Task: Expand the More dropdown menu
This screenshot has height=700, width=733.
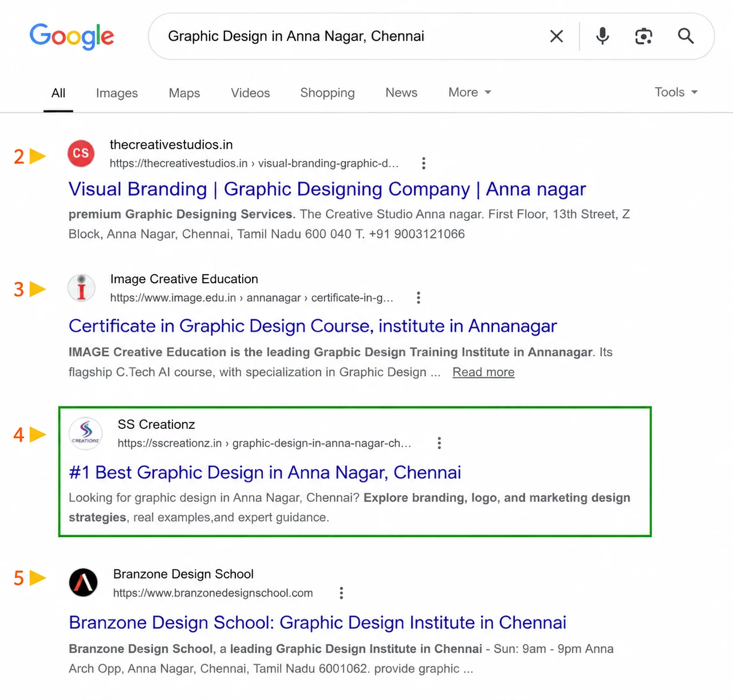Action: 470,92
